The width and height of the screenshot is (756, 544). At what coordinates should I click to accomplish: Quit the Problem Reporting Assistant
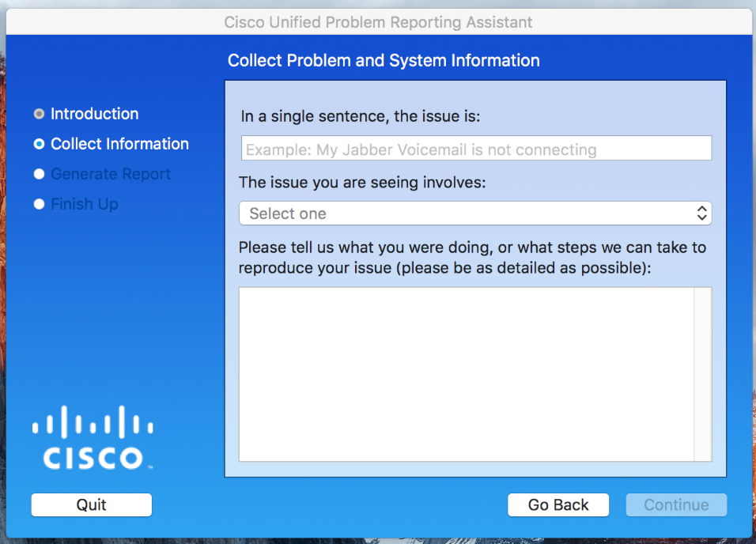click(x=92, y=505)
